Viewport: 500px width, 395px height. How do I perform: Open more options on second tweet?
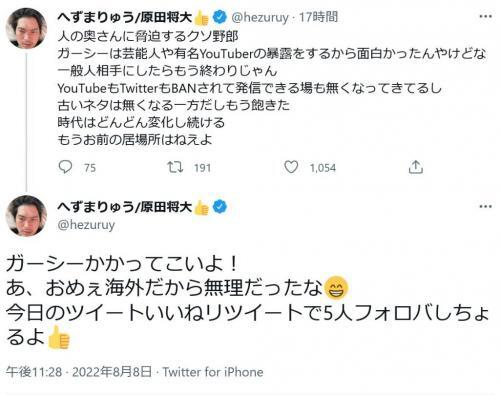pyautogui.click(x=485, y=207)
